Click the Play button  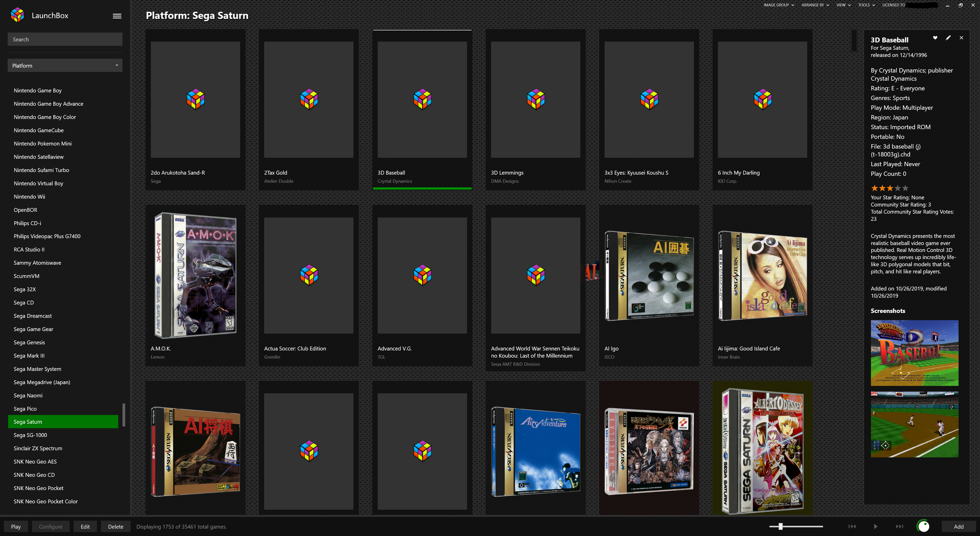[16, 527]
